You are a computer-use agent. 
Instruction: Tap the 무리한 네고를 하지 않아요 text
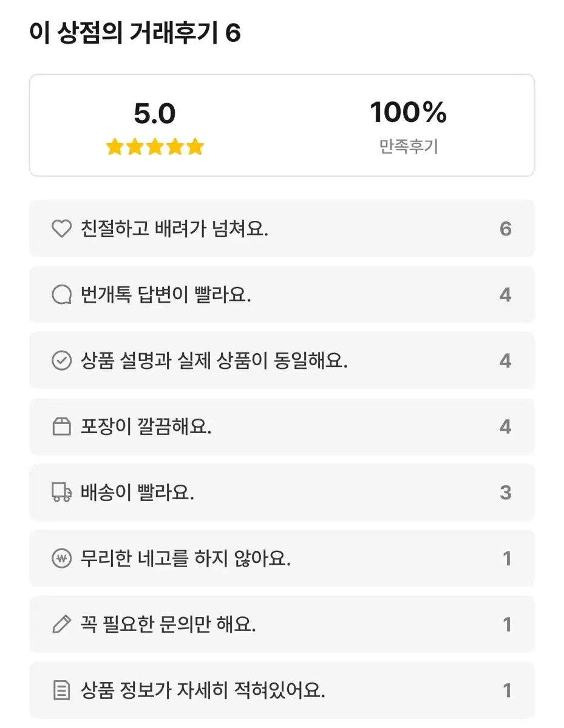[185, 559]
